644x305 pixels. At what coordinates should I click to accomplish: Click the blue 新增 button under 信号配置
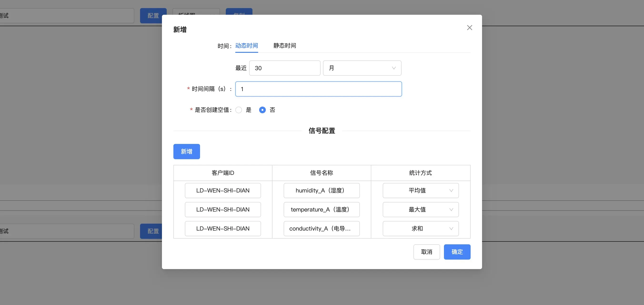[x=186, y=151]
